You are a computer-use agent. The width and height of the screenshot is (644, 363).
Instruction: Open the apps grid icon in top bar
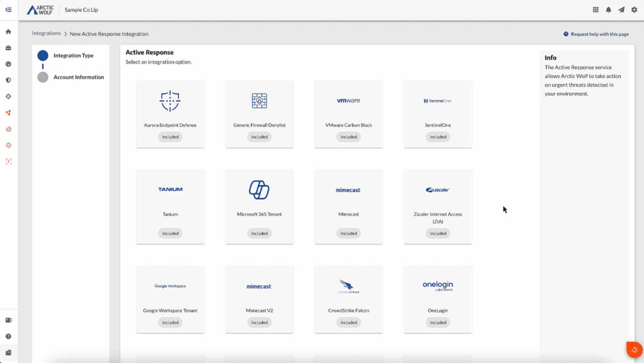(x=596, y=10)
